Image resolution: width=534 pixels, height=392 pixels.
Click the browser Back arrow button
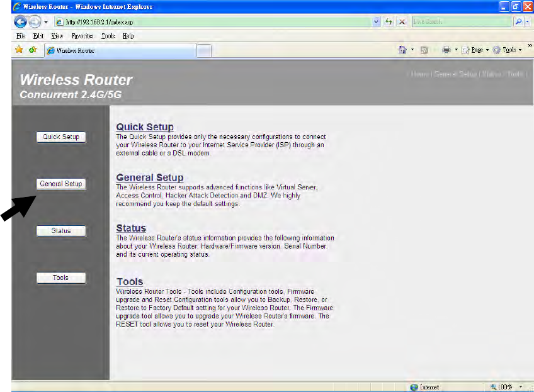[x=20, y=22]
